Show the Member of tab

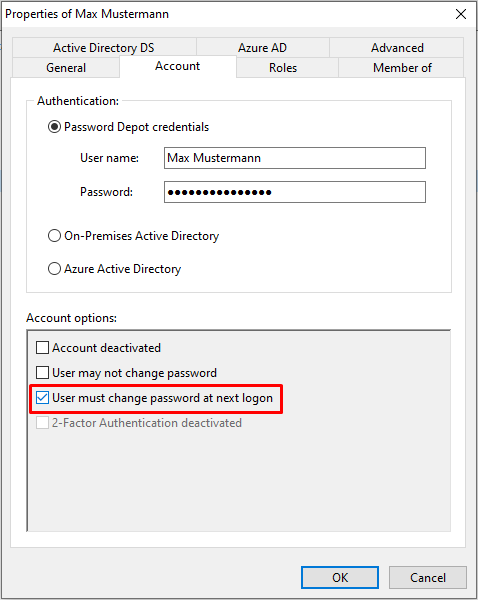click(x=402, y=68)
